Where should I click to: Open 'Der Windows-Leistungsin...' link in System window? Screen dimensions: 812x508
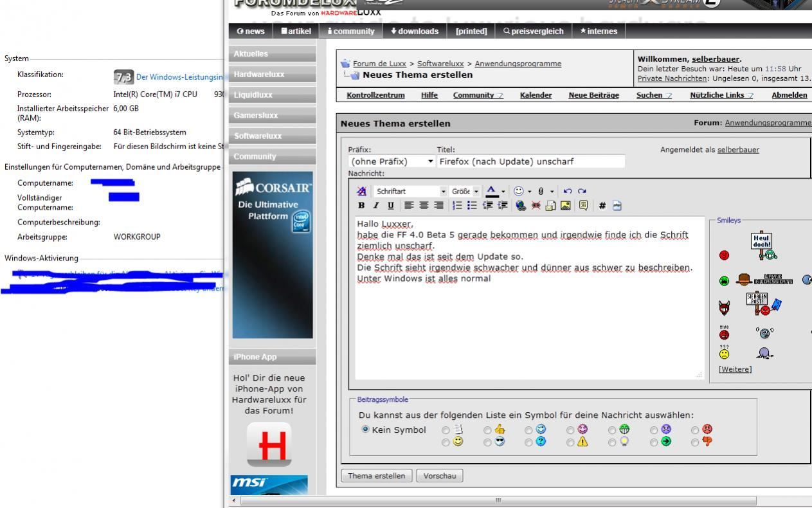[179, 78]
